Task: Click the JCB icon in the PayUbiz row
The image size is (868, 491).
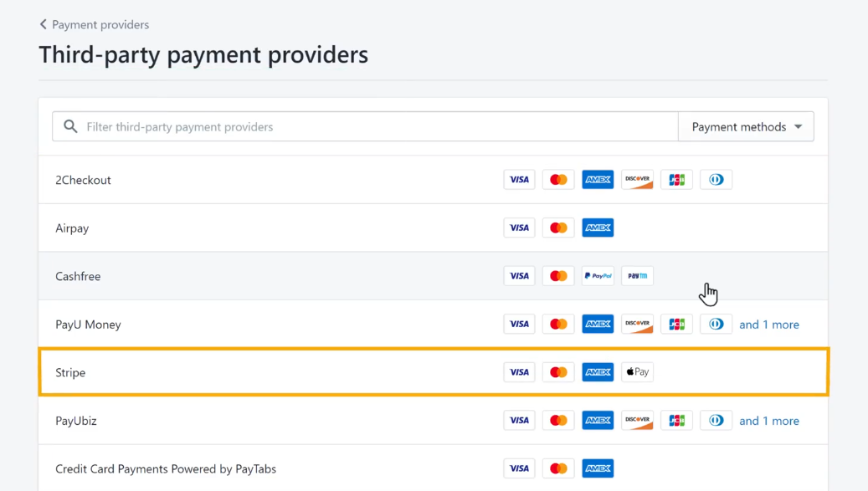Action: (676, 420)
